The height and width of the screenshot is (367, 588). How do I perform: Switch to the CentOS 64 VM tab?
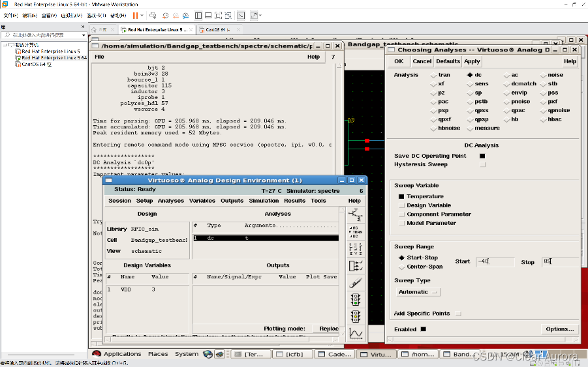click(x=217, y=29)
